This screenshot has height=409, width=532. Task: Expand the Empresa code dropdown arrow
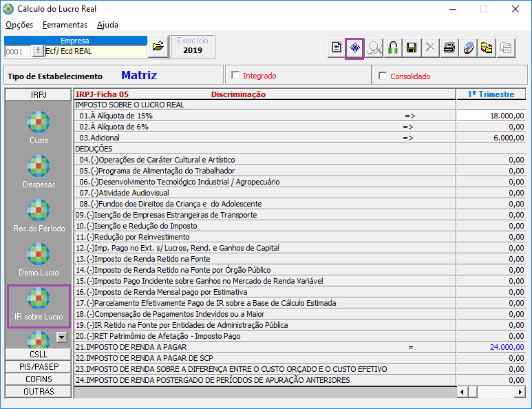[x=37, y=51]
